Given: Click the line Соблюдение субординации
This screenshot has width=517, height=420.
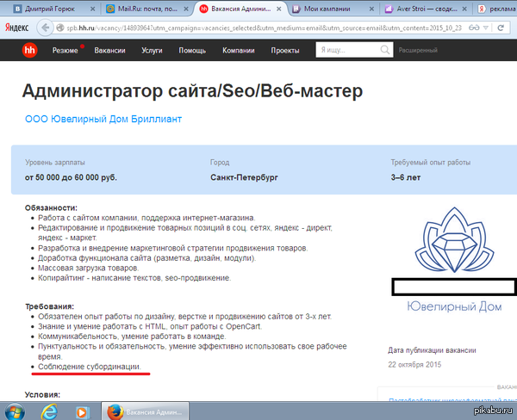Looking at the screenshot, I should tap(90, 367).
